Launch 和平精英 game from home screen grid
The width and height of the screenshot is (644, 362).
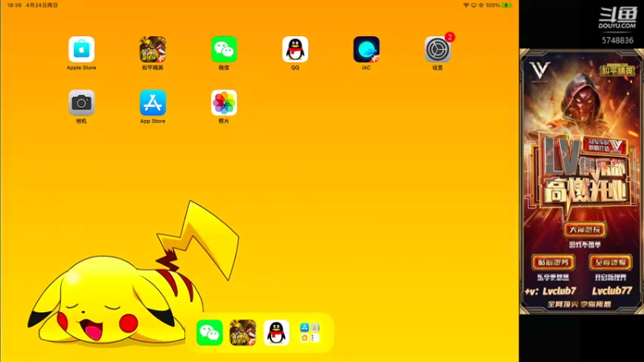[153, 49]
